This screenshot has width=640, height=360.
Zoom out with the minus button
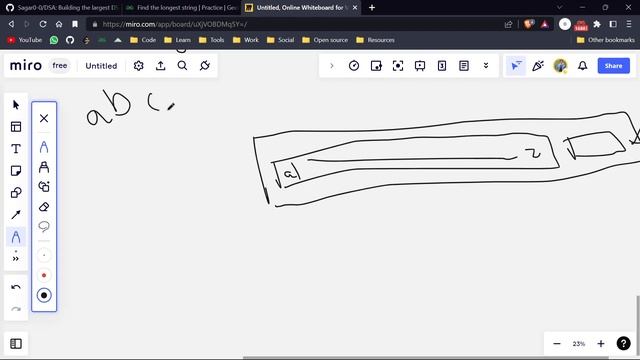(557, 344)
